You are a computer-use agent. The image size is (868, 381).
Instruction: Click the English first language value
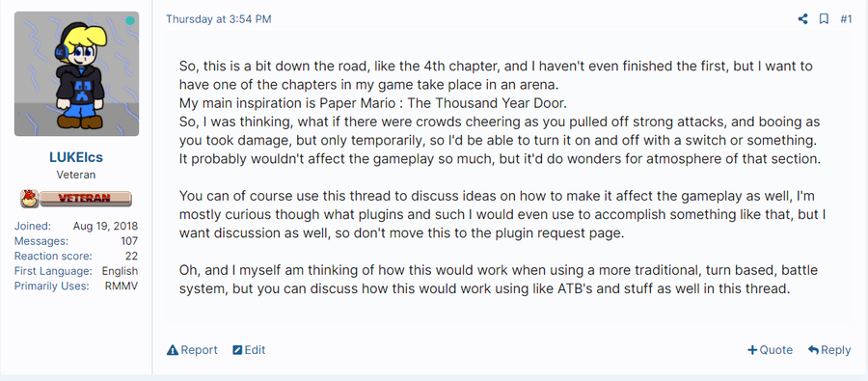click(121, 271)
